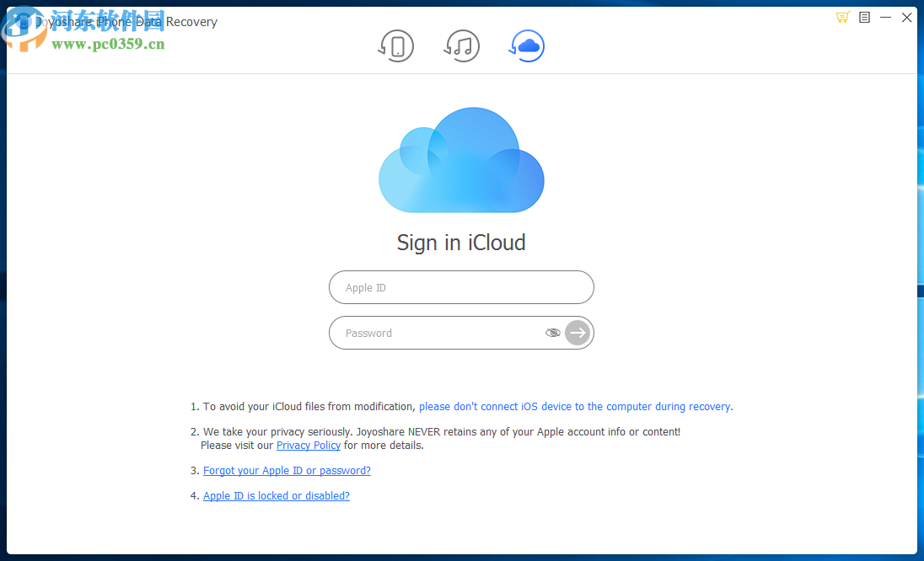Click the large iCloud cloud graphic
This screenshot has height=561, width=924.
[x=461, y=159]
